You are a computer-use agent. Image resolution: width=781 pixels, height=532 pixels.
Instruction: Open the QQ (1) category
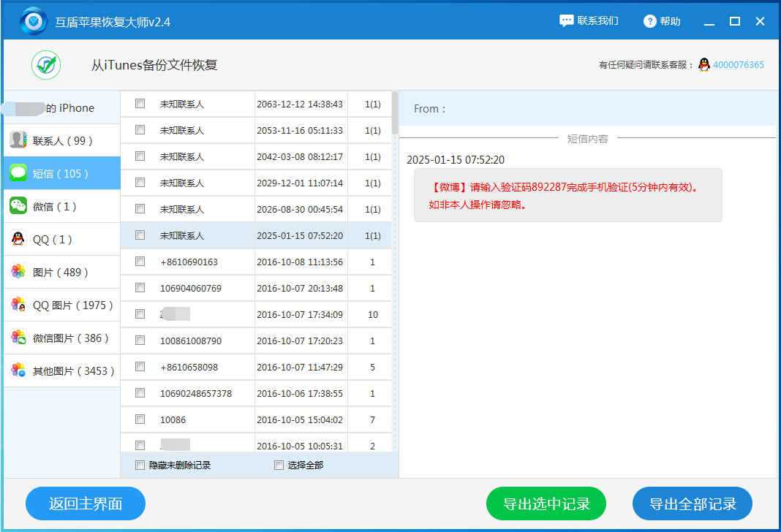point(61,239)
